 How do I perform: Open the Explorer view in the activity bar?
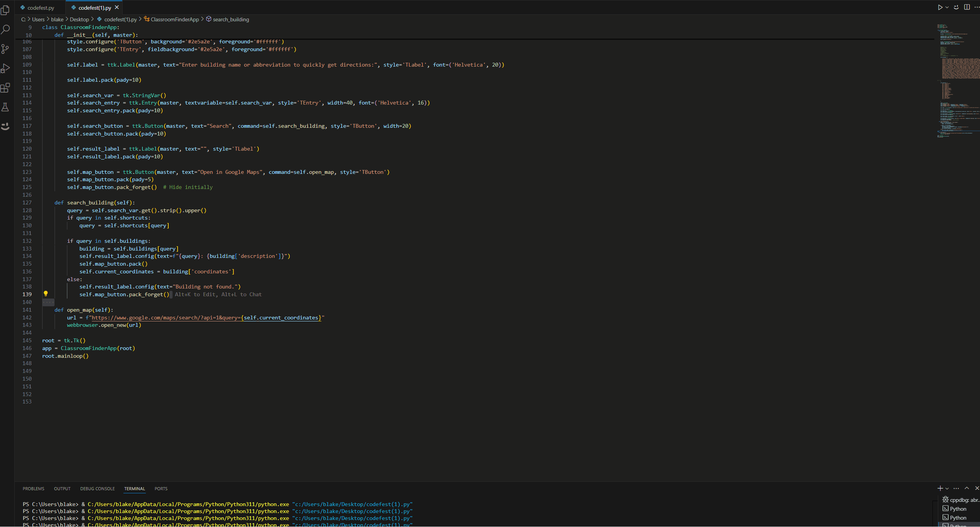tap(5, 10)
